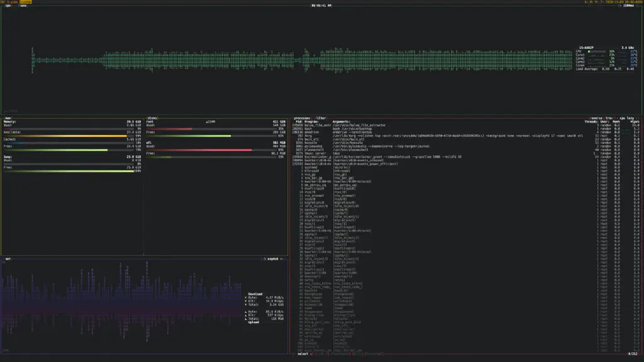Viewport: 644px width, 362px height.
Task: Click the interrupt option in processes footer
Action: pos(374,354)
